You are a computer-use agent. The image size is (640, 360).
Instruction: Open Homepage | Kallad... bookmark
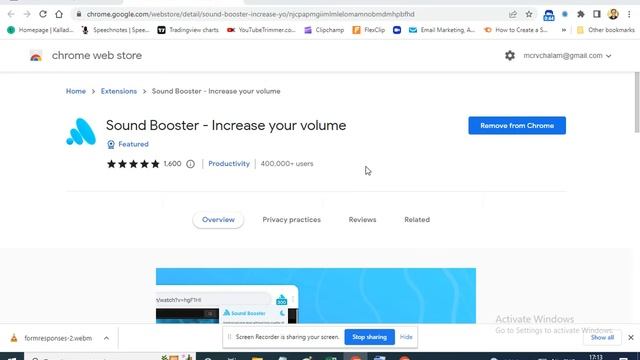click(x=40, y=30)
